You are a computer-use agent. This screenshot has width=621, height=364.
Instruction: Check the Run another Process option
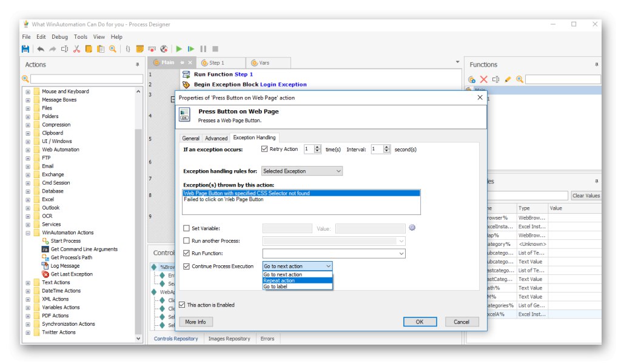tap(187, 240)
